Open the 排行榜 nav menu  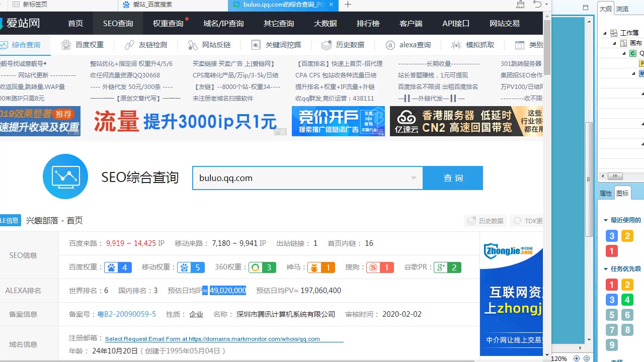tap(368, 24)
